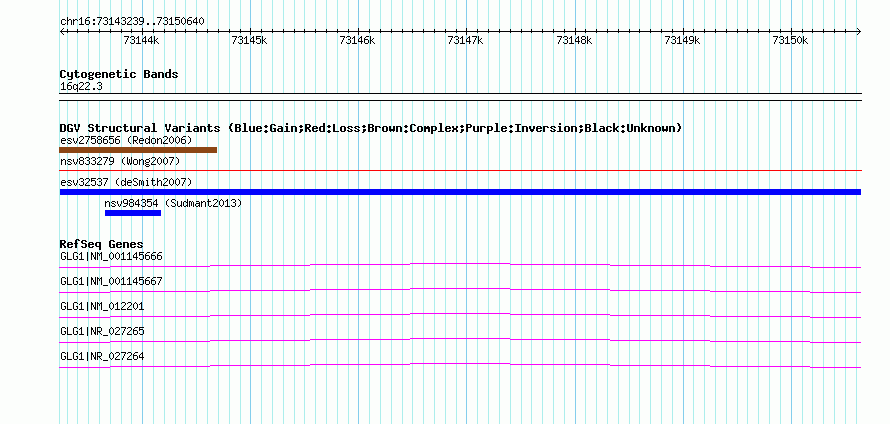The width and height of the screenshot is (890, 424).
Task: Click the magenta NM_001145666 transcript line
Action: coord(460,265)
